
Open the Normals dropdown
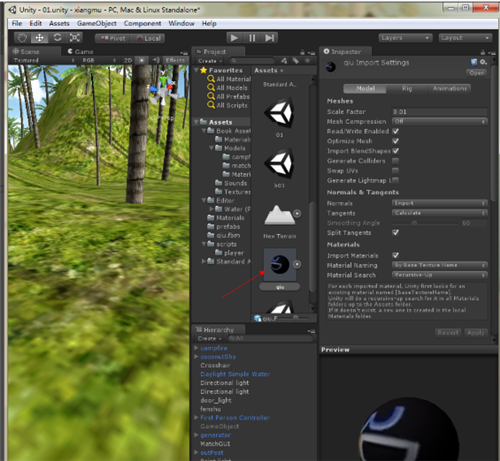(439, 203)
